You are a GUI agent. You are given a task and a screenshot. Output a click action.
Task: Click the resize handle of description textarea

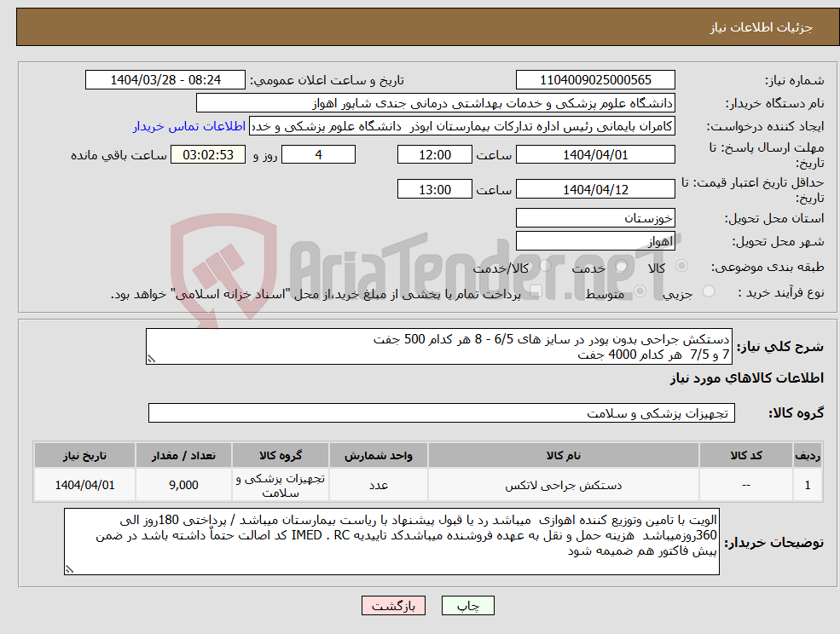[151, 360]
